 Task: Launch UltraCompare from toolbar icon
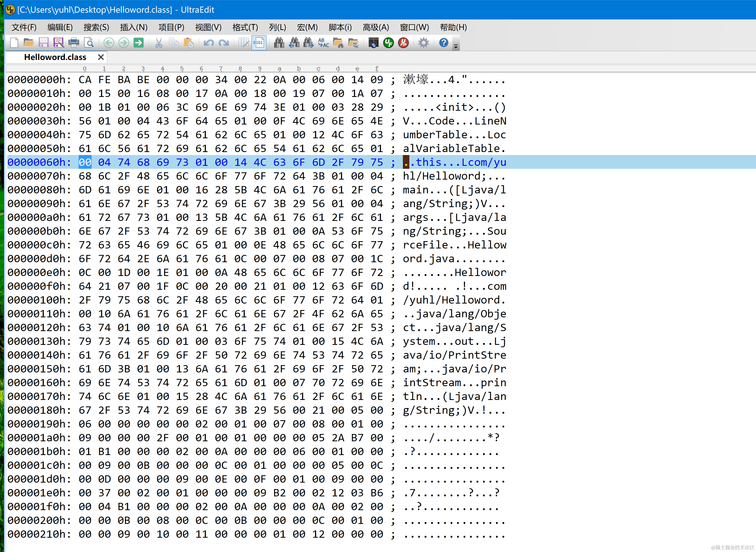(x=373, y=43)
